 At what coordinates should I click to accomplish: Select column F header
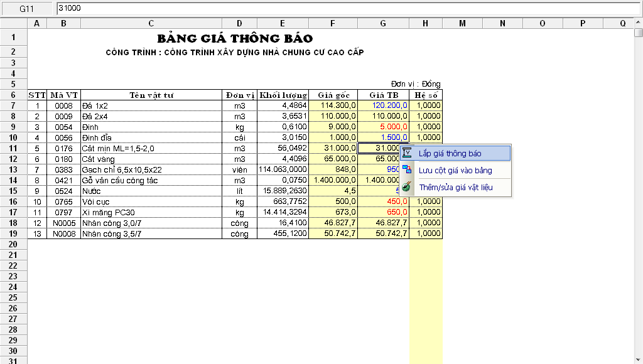click(333, 23)
